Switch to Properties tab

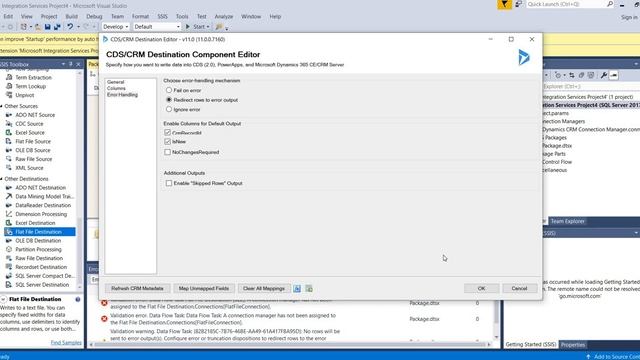coord(573,345)
